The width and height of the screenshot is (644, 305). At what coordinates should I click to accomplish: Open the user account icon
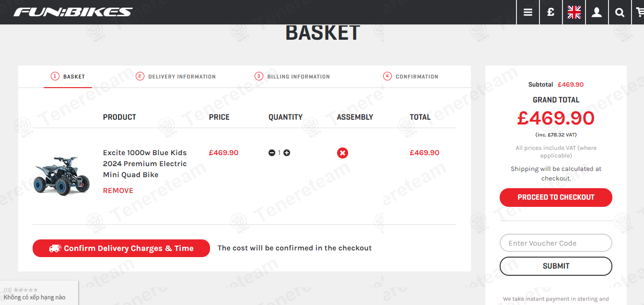597,12
